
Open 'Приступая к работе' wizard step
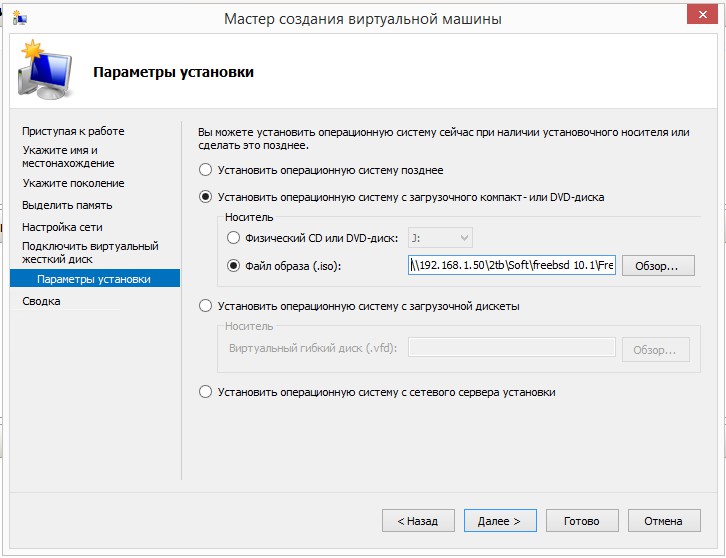(73, 132)
